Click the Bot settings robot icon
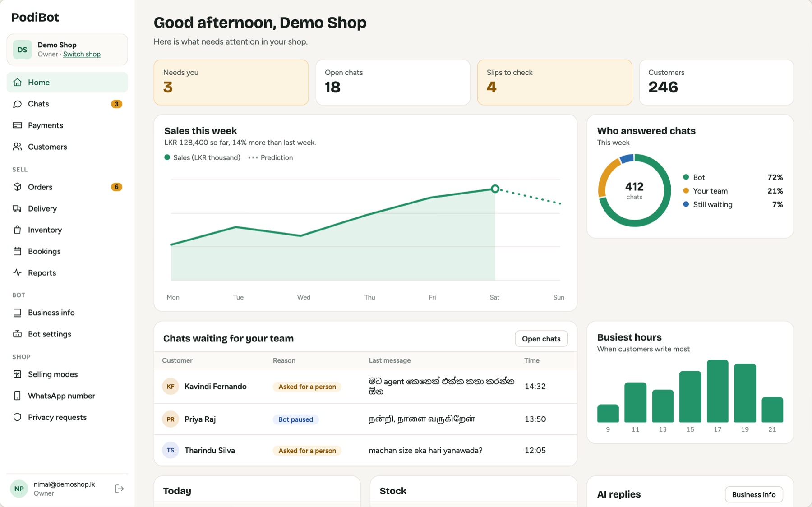 17,334
